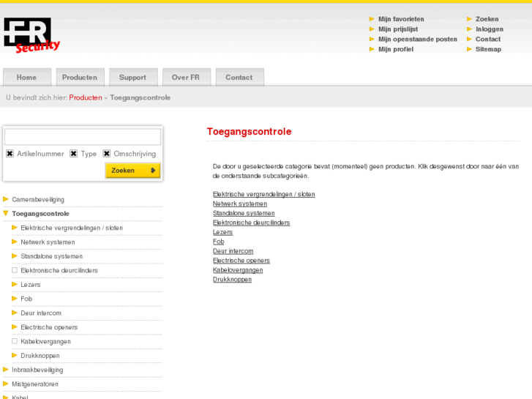Open Drukknoppen link in main content
Viewport: 532px width, 399px height.
(232, 280)
